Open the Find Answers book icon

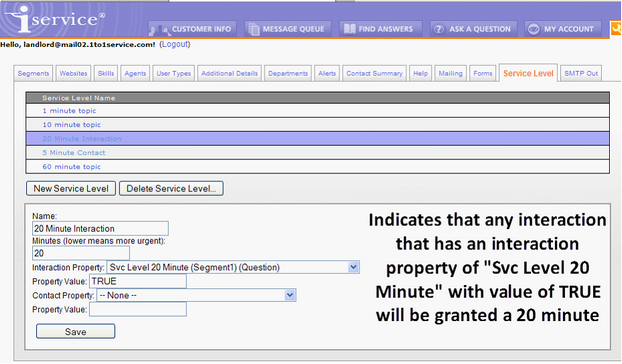pyautogui.click(x=349, y=29)
